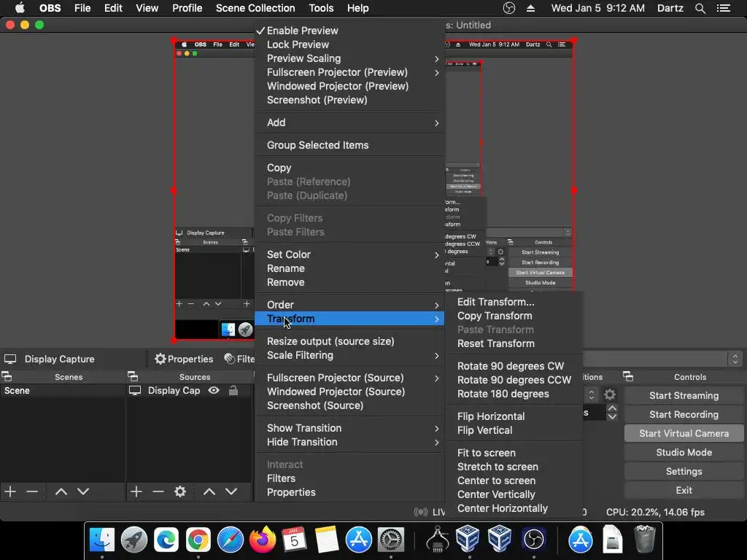Open the Tools menu

[321, 8]
